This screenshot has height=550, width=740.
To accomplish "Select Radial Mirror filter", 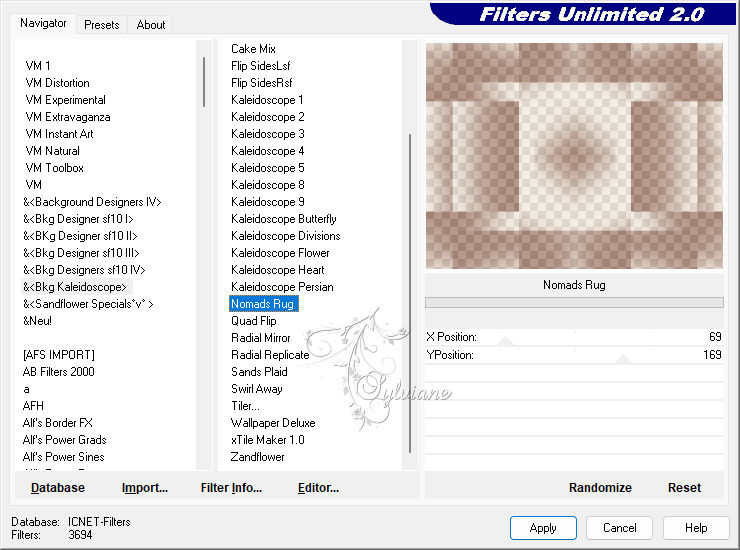I will (x=261, y=338).
